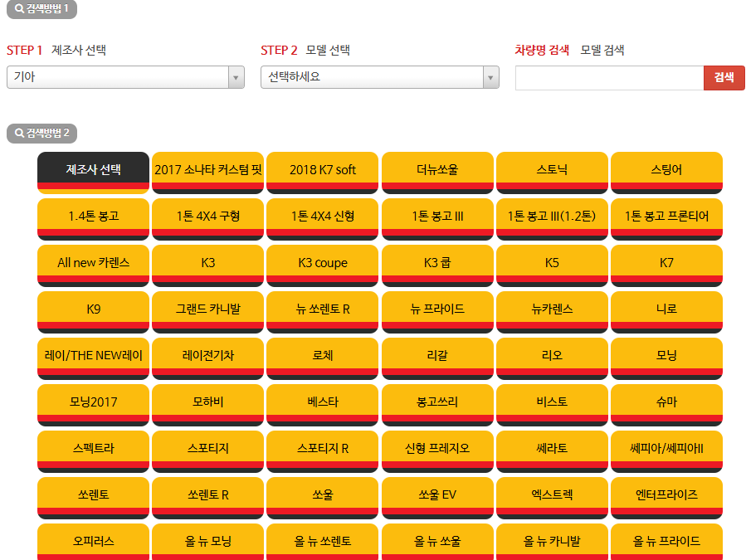Open the 쎄라토 model
This screenshot has height=560, width=746.
[552, 451]
